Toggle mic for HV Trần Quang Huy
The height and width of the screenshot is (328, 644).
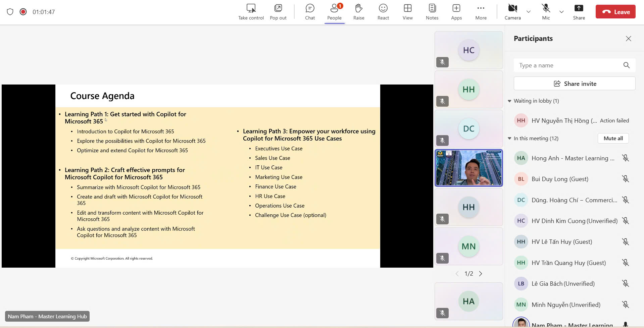626,263
